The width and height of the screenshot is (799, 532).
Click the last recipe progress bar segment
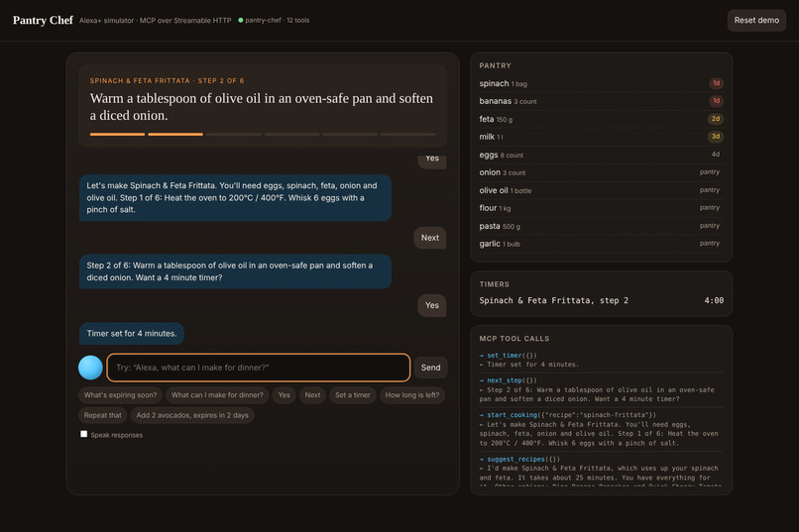408,135
